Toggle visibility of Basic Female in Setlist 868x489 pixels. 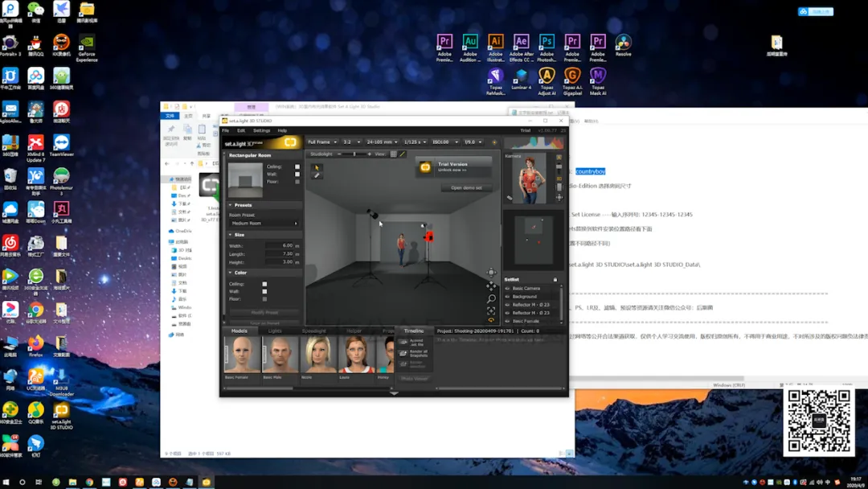(508, 321)
